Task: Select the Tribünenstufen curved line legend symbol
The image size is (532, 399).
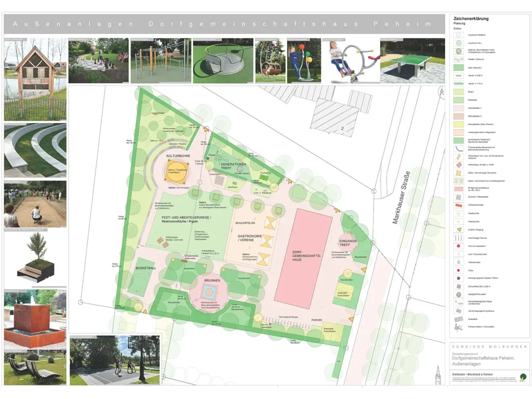Action: tap(458, 149)
